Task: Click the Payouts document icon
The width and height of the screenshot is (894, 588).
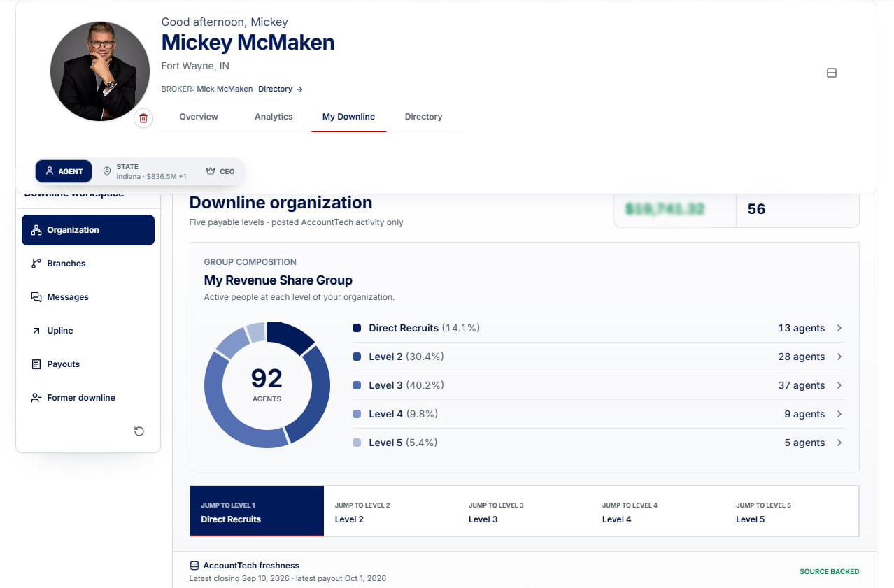Action: pyautogui.click(x=36, y=364)
